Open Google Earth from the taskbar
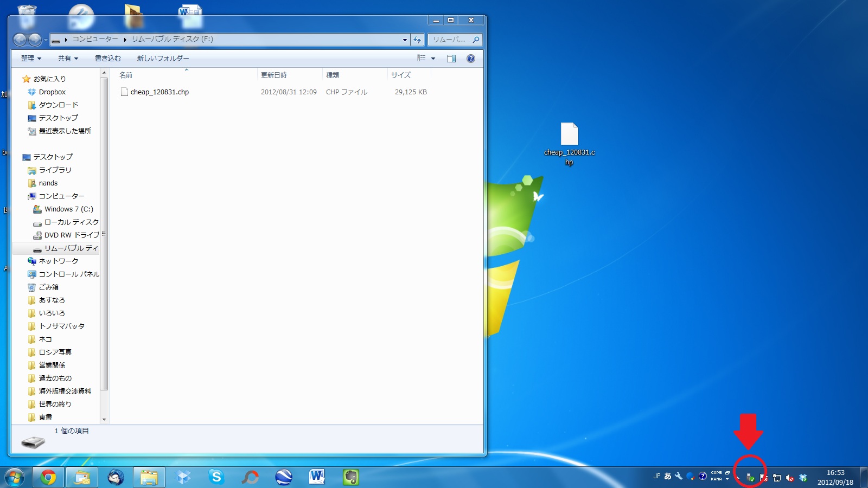 point(284,477)
